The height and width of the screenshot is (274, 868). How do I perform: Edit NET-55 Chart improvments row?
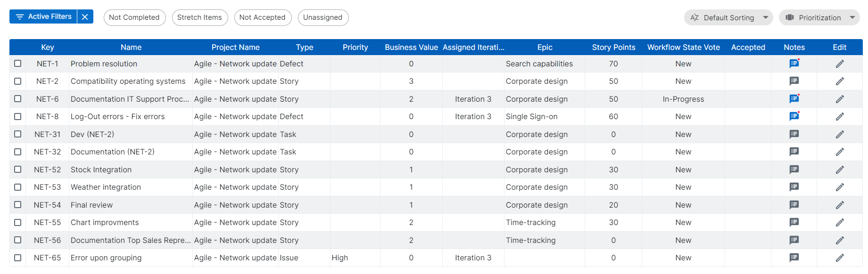point(840,223)
